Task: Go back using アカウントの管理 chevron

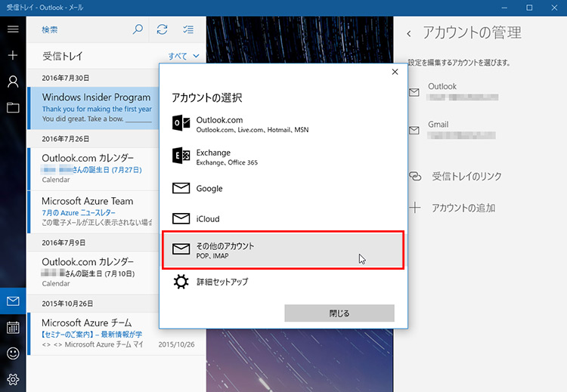Action: click(409, 33)
